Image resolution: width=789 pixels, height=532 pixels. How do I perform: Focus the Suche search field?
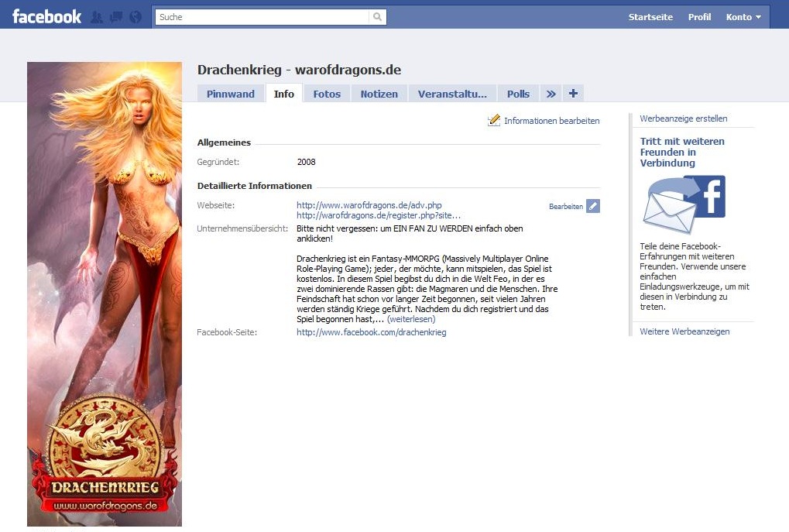(262, 17)
